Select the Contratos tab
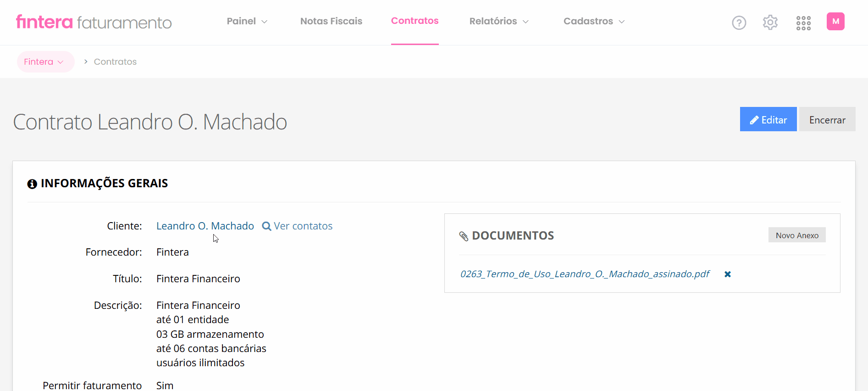This screenshot has width=868, height=391. click(x=415, y=21)
